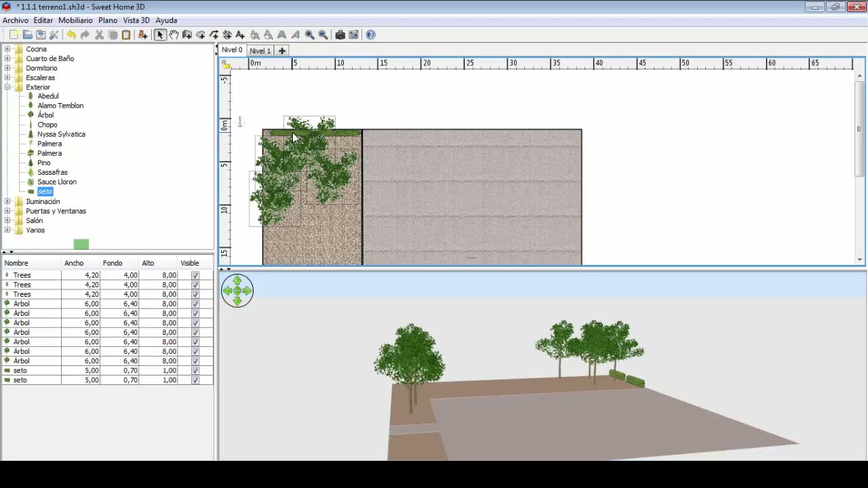
Task: Activate the Select arrow mode
Action: pyautogui.click(x=160, y=35)
